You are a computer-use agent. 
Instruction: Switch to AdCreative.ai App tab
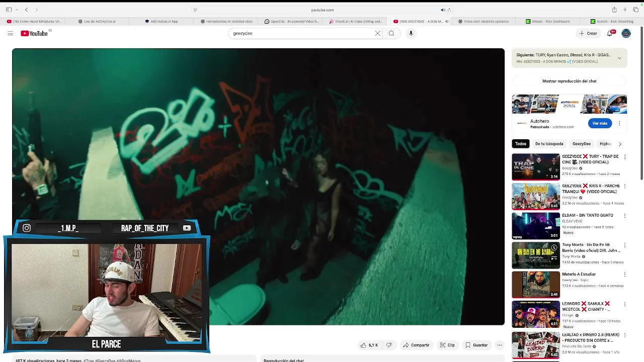[x=162, y=22]
